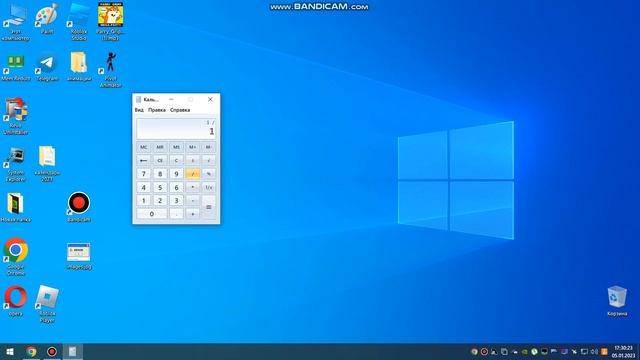The width and height of the screenshot is (640, 360).
Task: Click digit 5 on the calculator
Action: click(160, 187)
